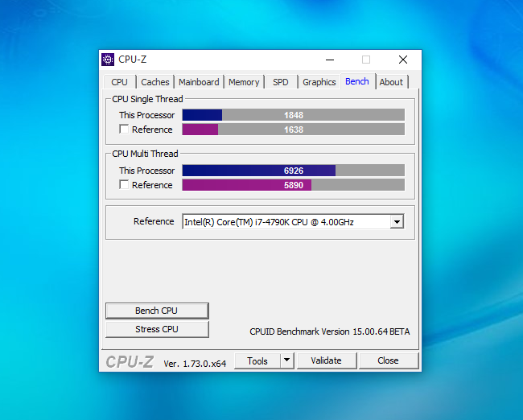The height and width of the screenshot is (420, 523).
Task: Switch to the CPU tab
Action: coord(119,82)
